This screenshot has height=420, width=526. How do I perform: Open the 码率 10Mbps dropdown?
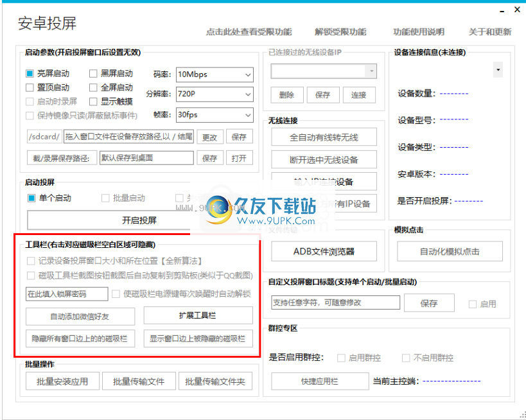pos(215,74)
